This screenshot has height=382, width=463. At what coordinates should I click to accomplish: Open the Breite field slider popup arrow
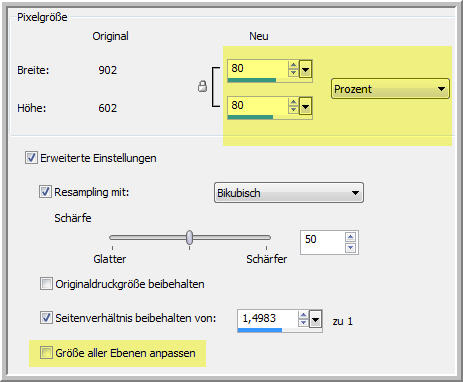coord(305,69)
